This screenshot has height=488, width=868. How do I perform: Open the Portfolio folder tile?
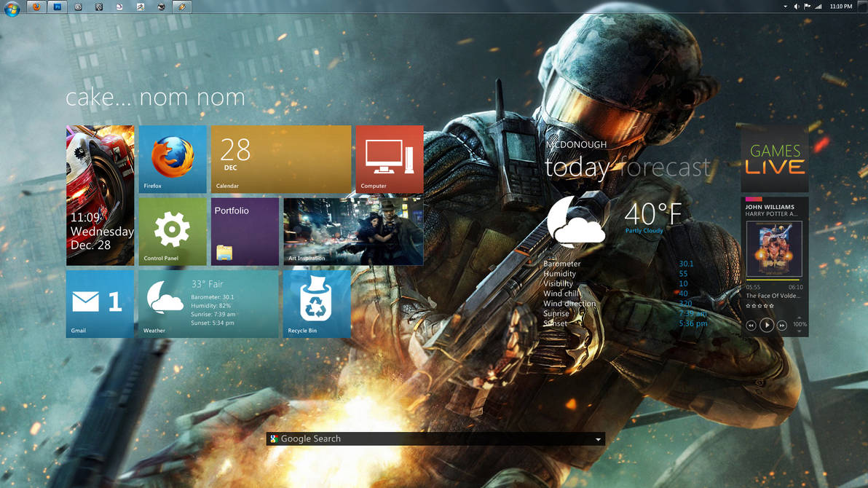coord(245,229)
